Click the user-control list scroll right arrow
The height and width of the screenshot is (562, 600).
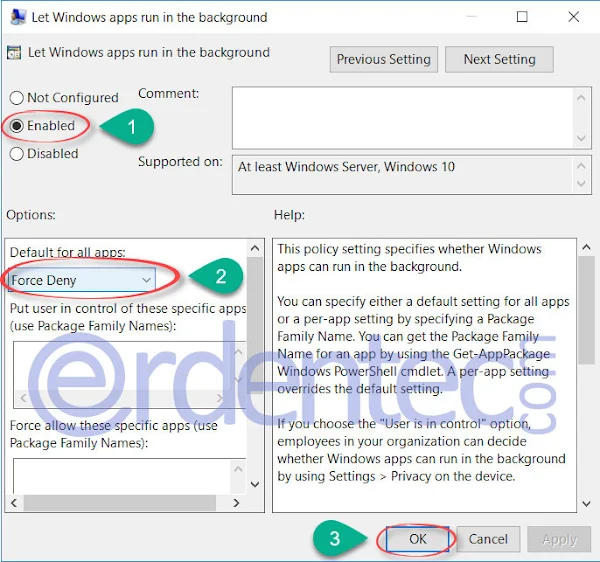[x=220, y=398]
